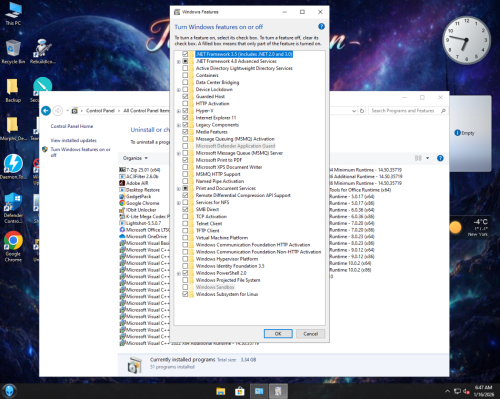Click the 7-Zip 25.01 program icon
Image resolution: width=500 pixels, height=399 pixels.
pyautogui.click(x=122, y=170)
